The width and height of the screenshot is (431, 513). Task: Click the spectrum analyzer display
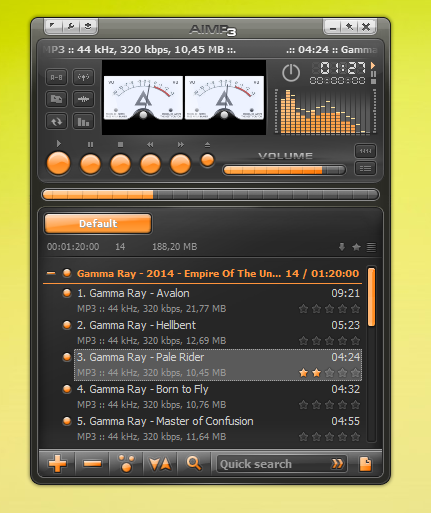[x=325, y=112]
